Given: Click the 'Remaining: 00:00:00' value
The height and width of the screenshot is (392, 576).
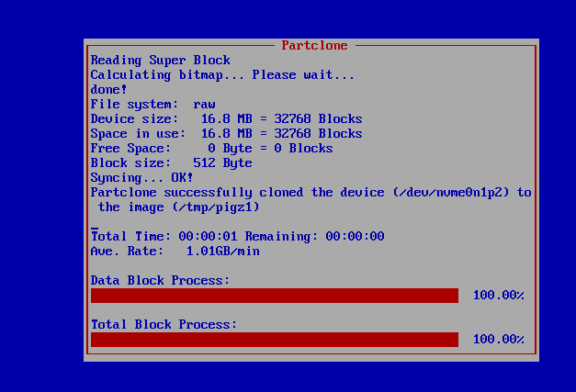Looking at the screenshot, I should (315, 236).
